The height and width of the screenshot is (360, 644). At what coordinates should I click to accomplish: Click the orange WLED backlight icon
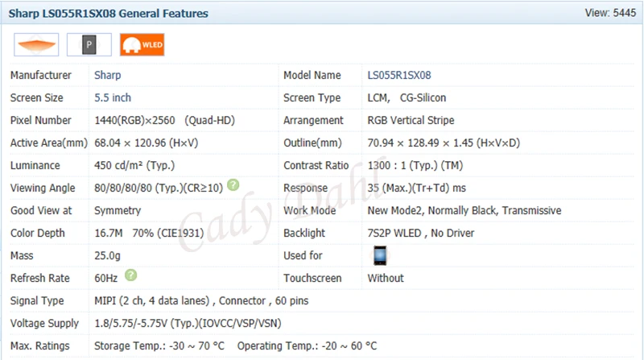142,44
